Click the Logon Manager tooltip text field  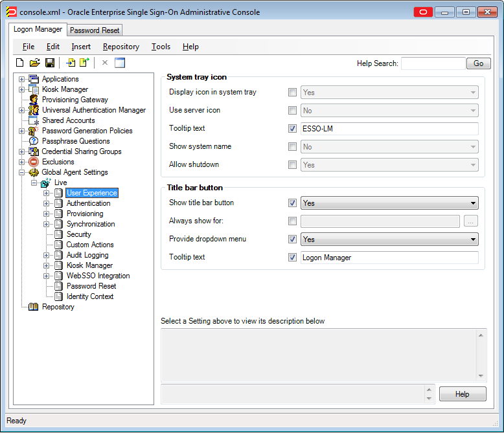(x=389, y=258)
